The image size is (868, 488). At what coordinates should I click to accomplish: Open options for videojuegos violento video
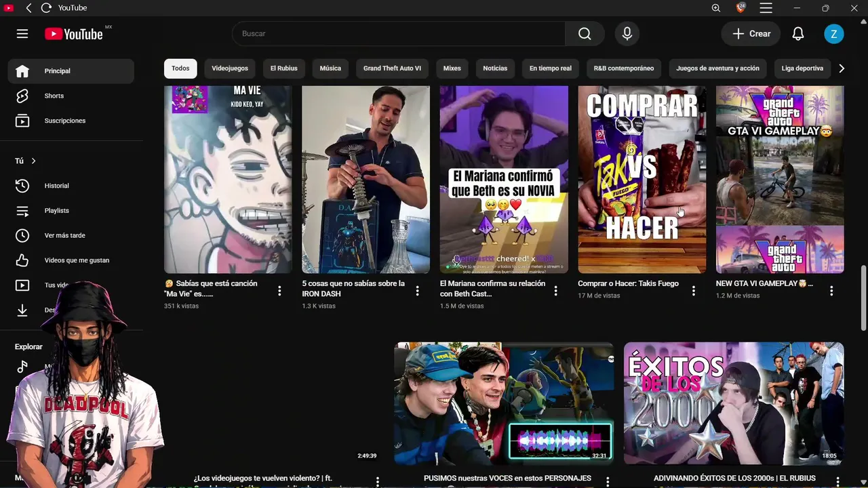tap(378, 481)
